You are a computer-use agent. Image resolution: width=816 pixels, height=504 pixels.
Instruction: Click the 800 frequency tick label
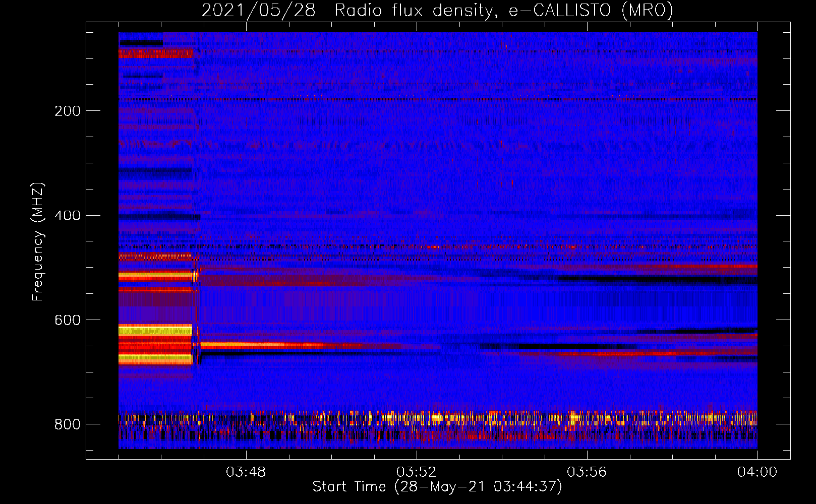click(68, 425)
